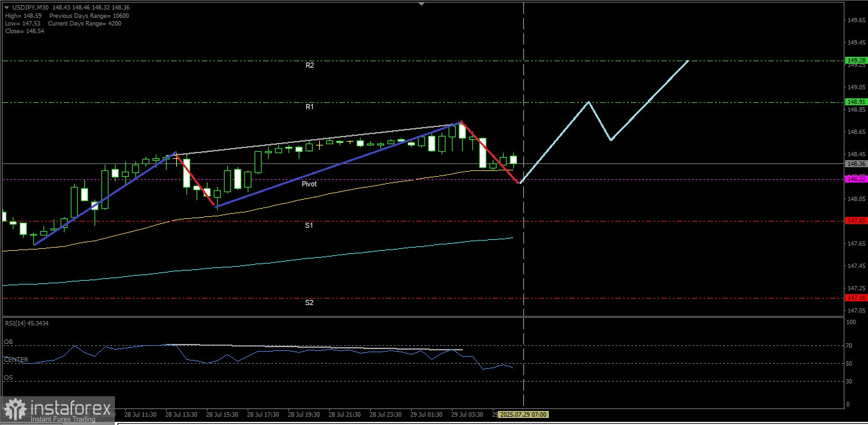Click the 28 Jul 13:30 time label
The width and height of the screenshot is (868, 425).
[x=183, y=414]
